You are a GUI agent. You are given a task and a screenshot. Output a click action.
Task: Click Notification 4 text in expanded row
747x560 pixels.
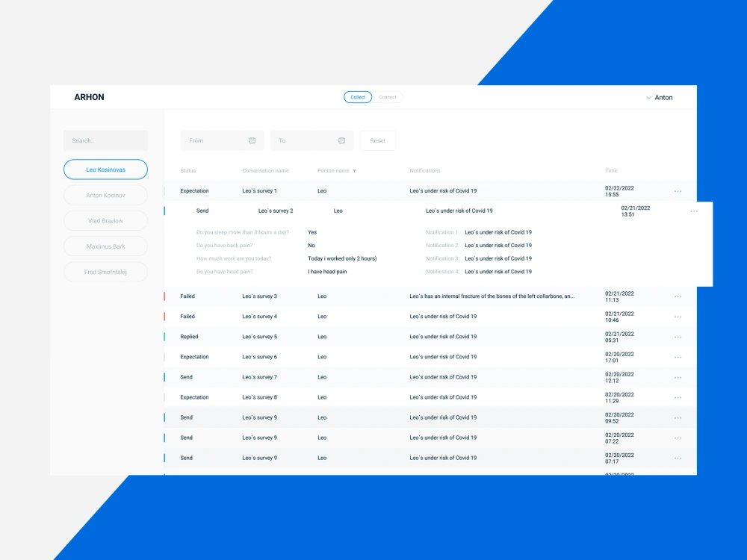[x=498, y=272]
